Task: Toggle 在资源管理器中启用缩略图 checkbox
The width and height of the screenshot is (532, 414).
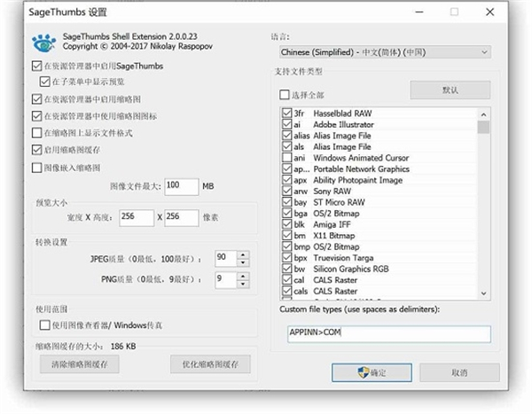Action: (x=36, y=99)
